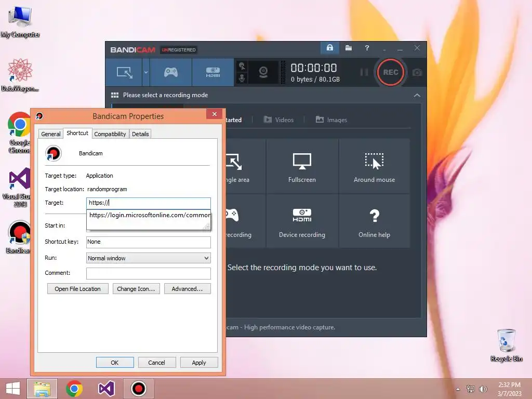Click the Bandicam icon in Properties title bar

click(x=39, y=116)
